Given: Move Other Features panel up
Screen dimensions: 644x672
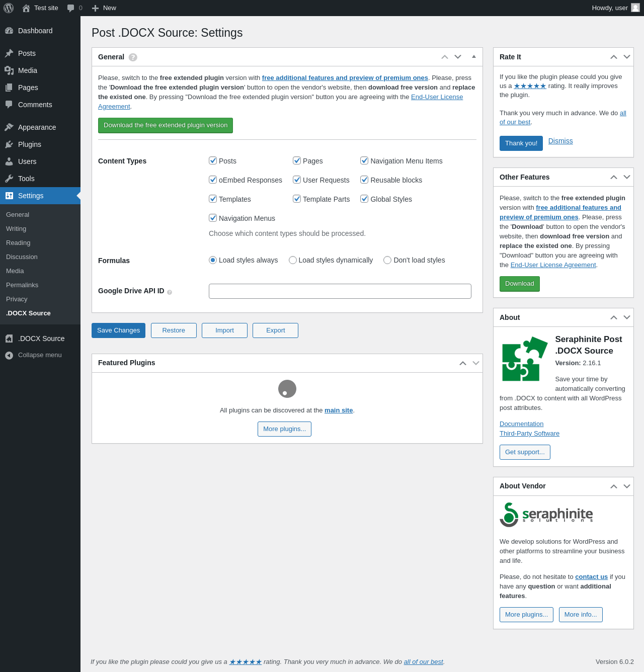Looking at the screenshot, I should click(x=614, y=177).
